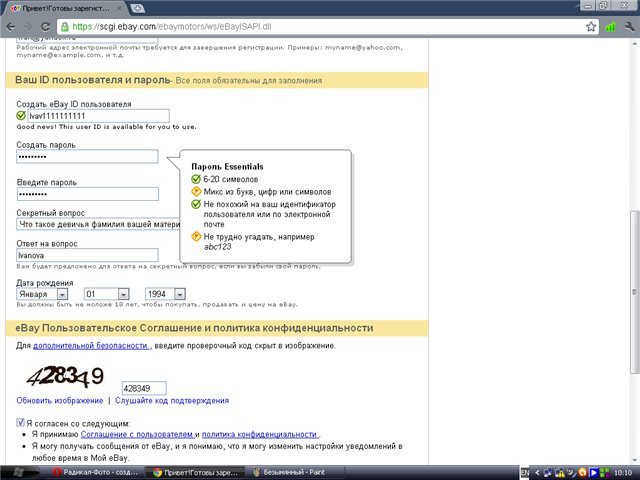
Task: Click the browser Forward arrow
Action: (x=28, y=27)
